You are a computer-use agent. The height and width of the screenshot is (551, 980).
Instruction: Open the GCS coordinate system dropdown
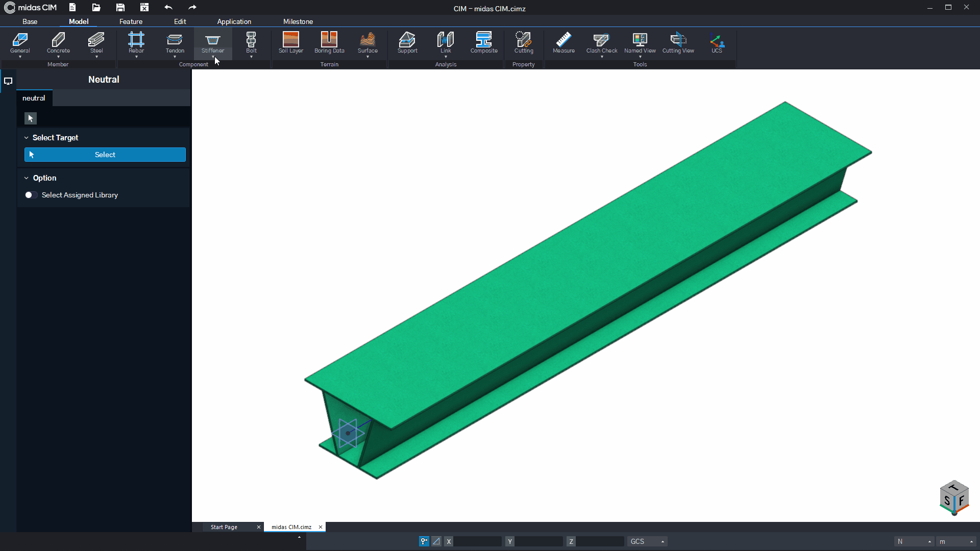pos(647,541)
